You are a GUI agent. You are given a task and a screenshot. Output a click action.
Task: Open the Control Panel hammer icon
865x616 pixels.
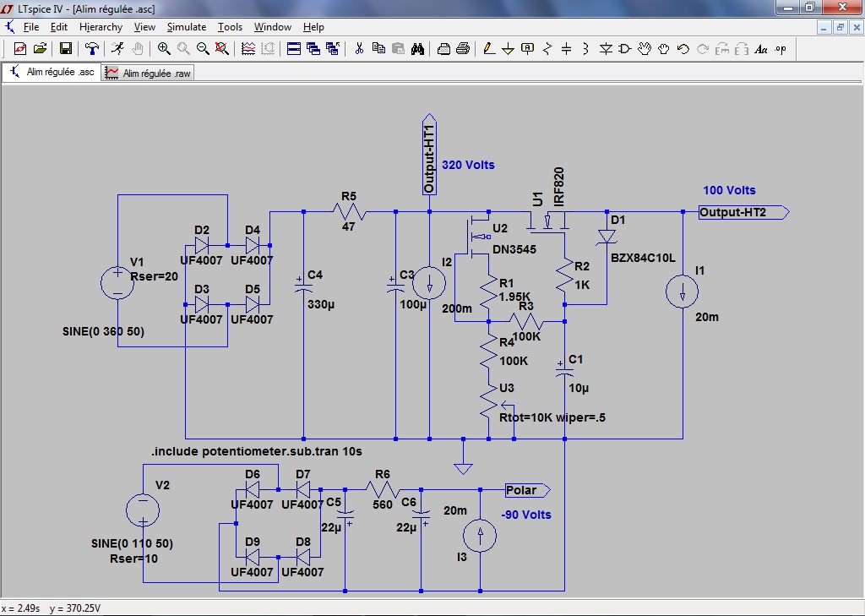coord(91,49)
